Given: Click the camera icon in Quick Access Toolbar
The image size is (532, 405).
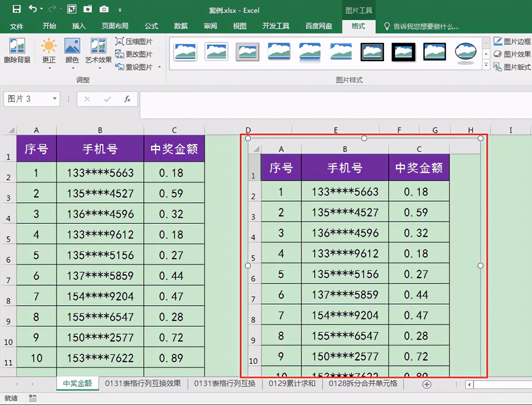Looking at the screenshot, I should coord(104,9).
